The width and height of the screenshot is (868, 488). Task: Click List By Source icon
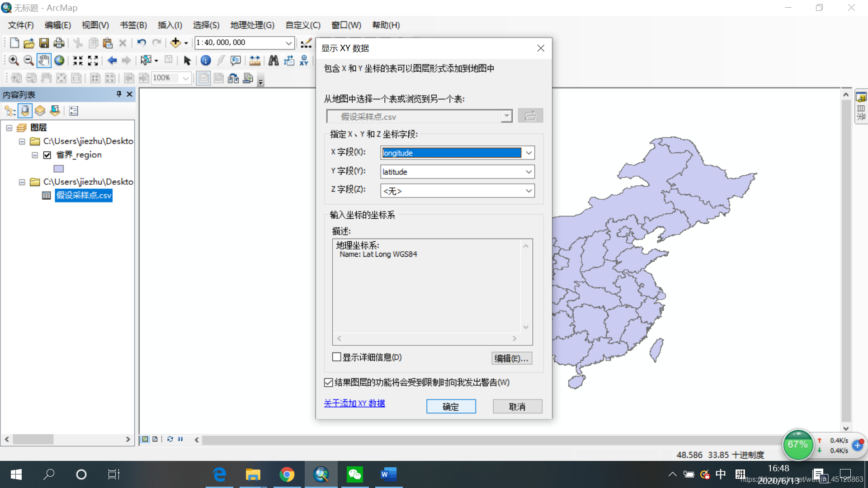25,111
